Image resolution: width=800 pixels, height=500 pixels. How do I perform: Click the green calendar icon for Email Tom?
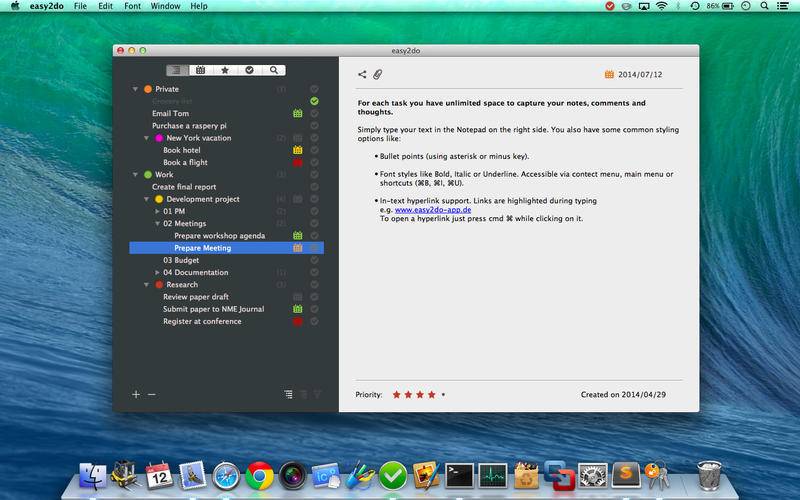[x=298, y=113]
